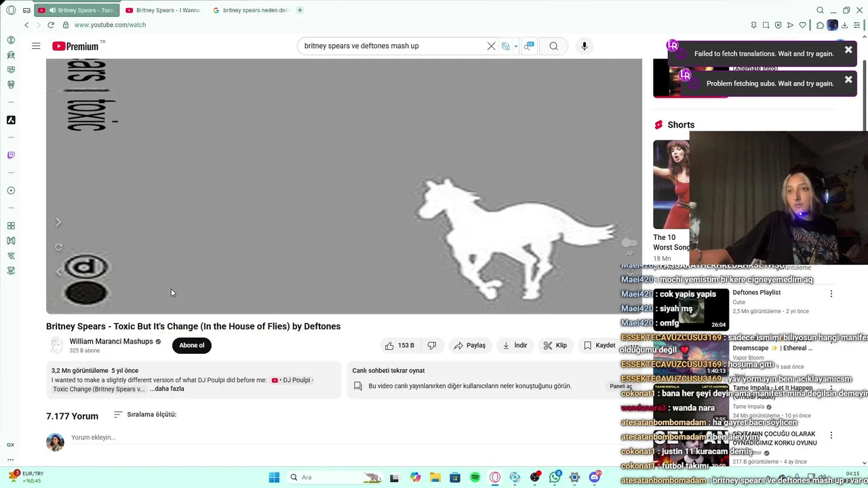Open Windows Start menu
The width and height of the screenshot is (868, 488).
click(274, 477)
